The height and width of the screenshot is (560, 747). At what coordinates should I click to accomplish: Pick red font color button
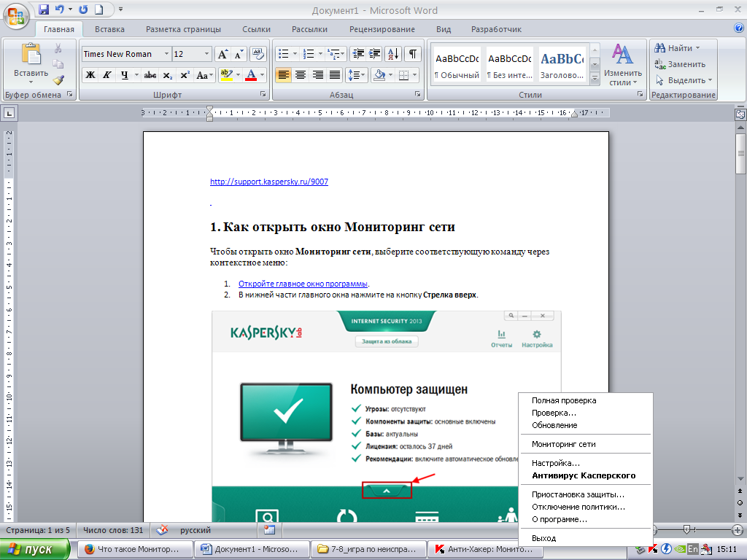pyautogui.click(x=251, y=75)
